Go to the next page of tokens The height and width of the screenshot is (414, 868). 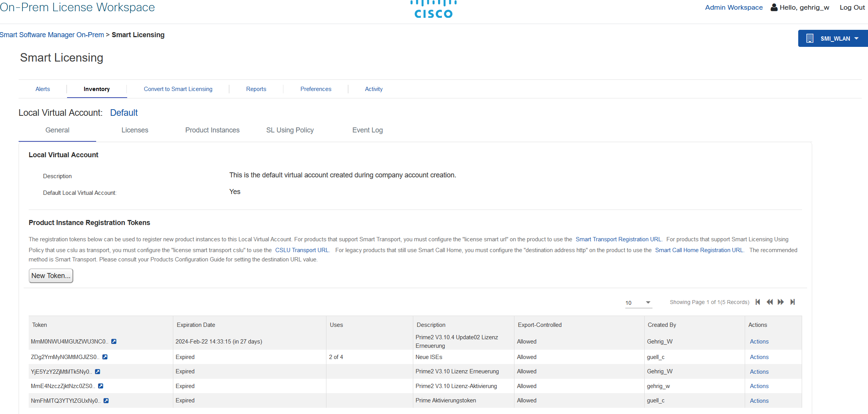pos(781,302)
